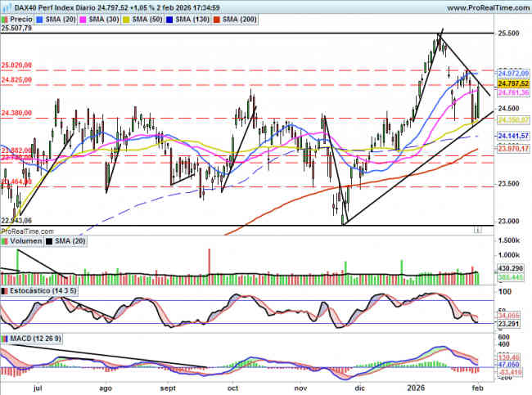532x395 pixels.
Task: Click the DAX40 Perf Index Diario title
Action: [x=49, y=6]
